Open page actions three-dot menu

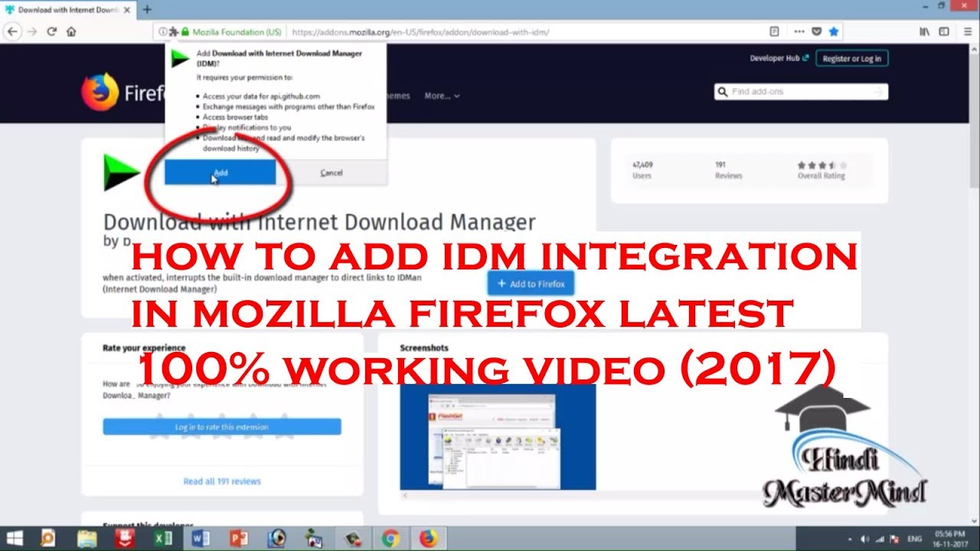click(799, 32)
